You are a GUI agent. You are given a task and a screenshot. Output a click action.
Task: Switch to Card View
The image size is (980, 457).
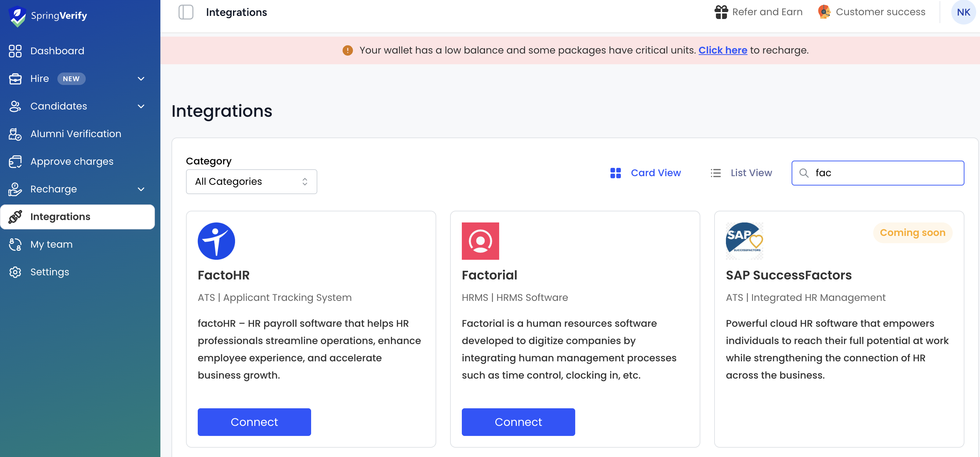[x=645, y=173]
